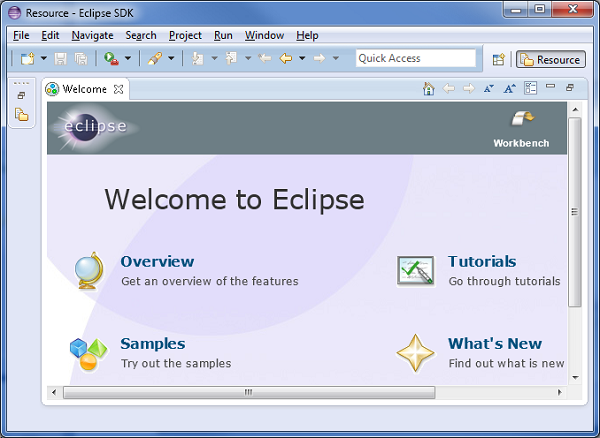
Task: Click the What's New star icon
Action: [416, 353]
